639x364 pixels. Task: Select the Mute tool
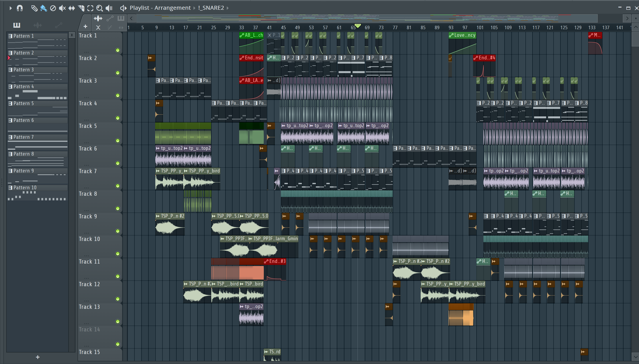(62, 8)
